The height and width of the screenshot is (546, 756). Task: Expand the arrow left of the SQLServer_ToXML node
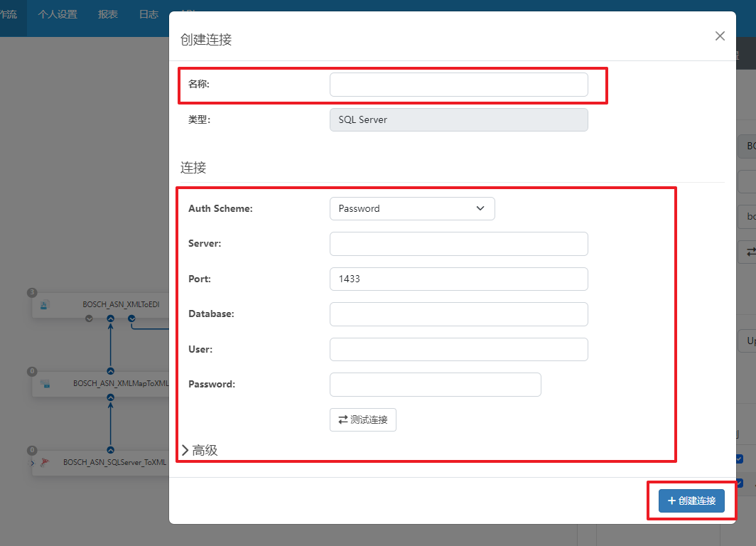click(x=33, y=463)
